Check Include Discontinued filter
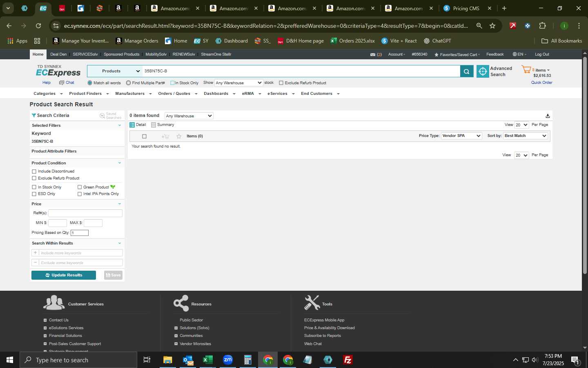This screenshot has height=368, width=588. 34,171
